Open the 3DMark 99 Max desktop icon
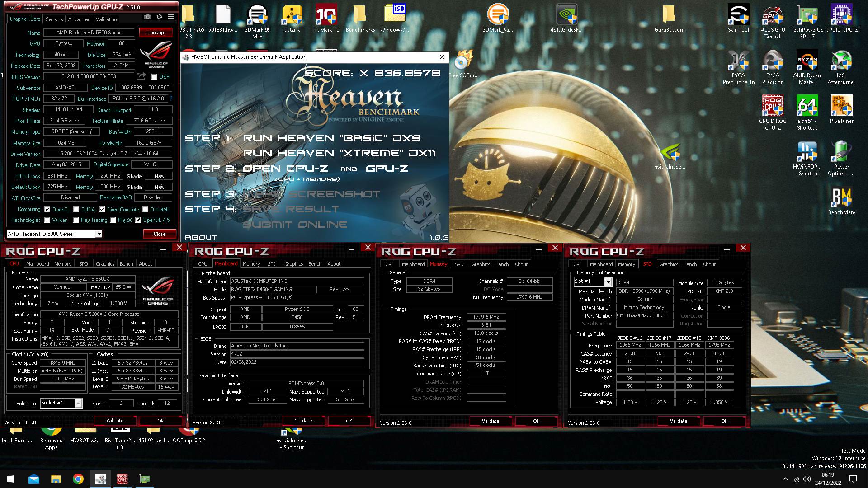The height and width of the screenshot is (488, 868). coord(258,22)
